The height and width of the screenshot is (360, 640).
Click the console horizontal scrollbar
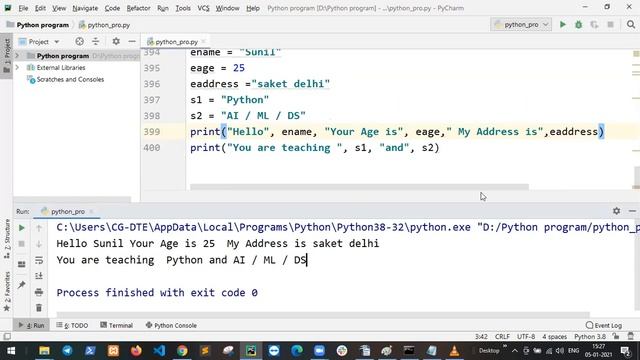click(x=323, y=315)
